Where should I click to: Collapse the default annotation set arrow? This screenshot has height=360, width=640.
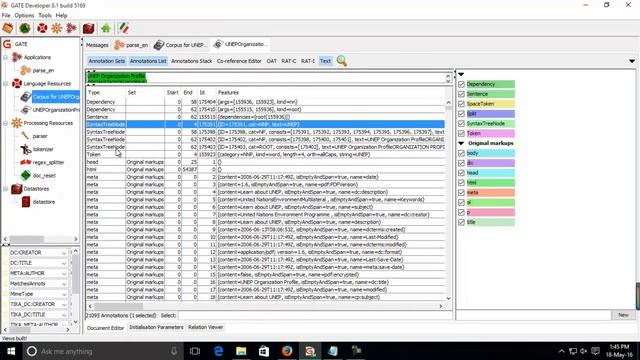click(461, 74)
